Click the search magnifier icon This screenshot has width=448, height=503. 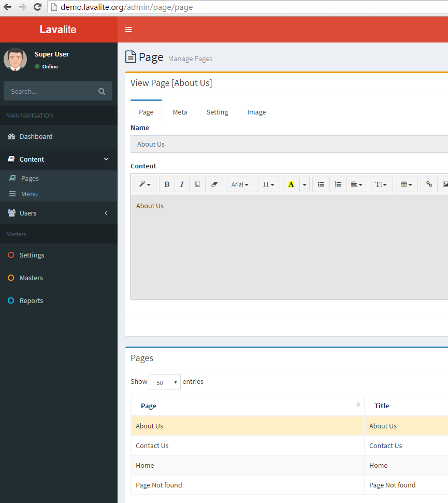[102, 91]
